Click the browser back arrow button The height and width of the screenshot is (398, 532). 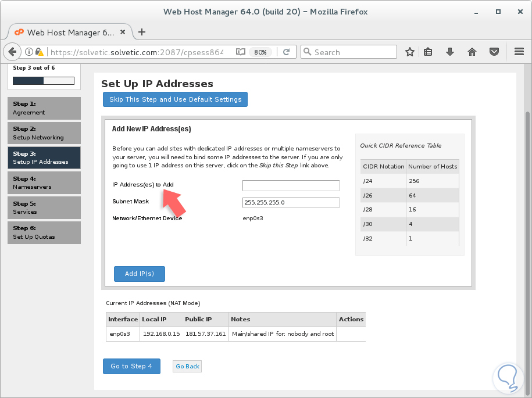coord(12,52)
